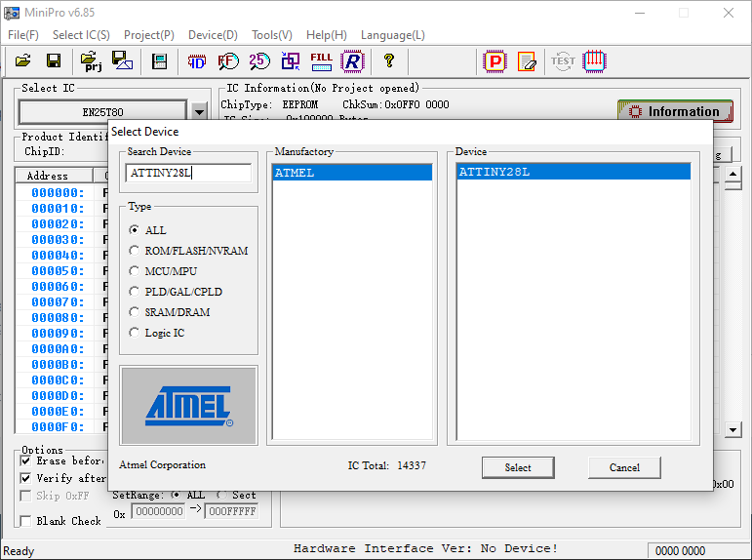Click the range start 00000000 field
This screenshot has height=560, width=752.
coord(159,511)
